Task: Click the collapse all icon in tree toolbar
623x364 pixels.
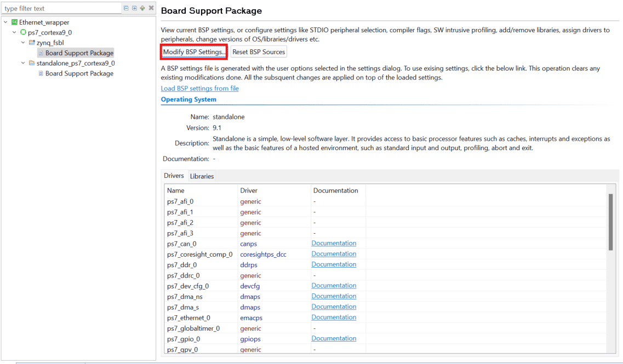Action: click(127, 8)
